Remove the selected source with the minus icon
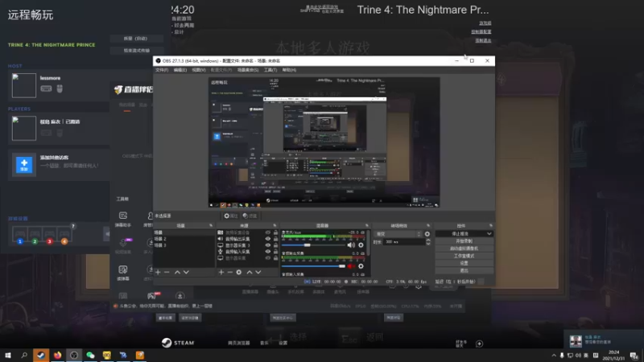The width and height of the screenshot is (644, 362). pyautogui.click(x=230, y=272)
